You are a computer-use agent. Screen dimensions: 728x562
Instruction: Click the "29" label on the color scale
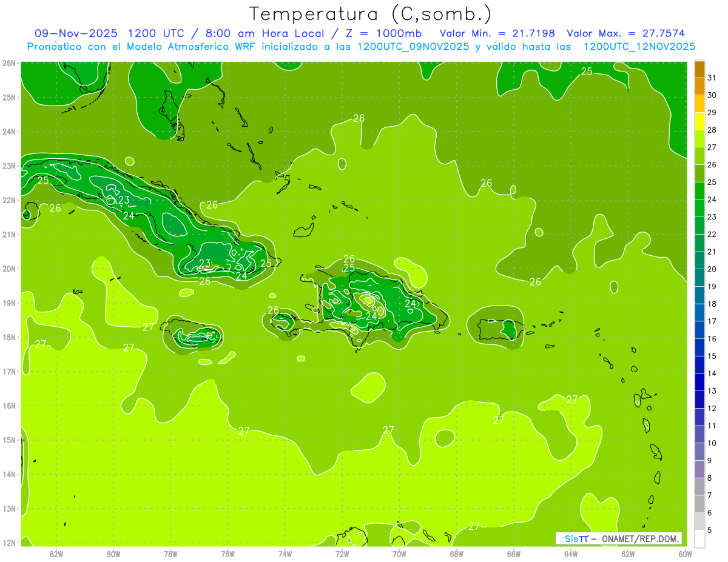pos(712,112)
